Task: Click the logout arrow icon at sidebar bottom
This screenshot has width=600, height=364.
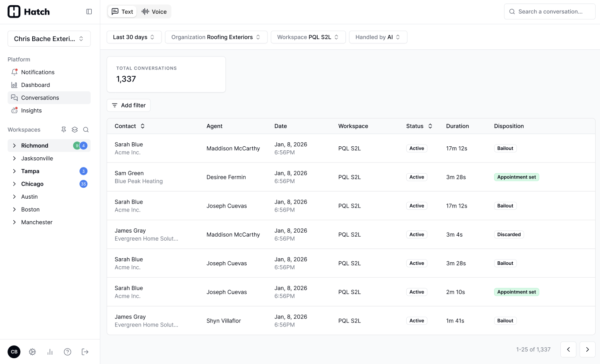Action: point(85,352)
